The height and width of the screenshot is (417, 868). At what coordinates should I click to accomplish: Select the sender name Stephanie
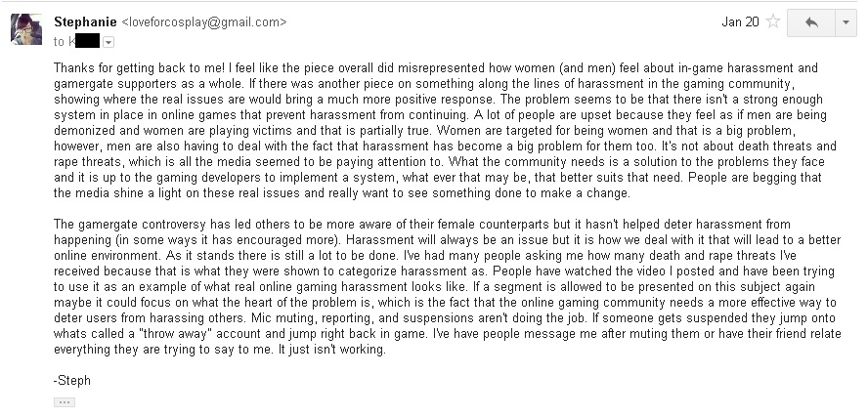(85, 22)
